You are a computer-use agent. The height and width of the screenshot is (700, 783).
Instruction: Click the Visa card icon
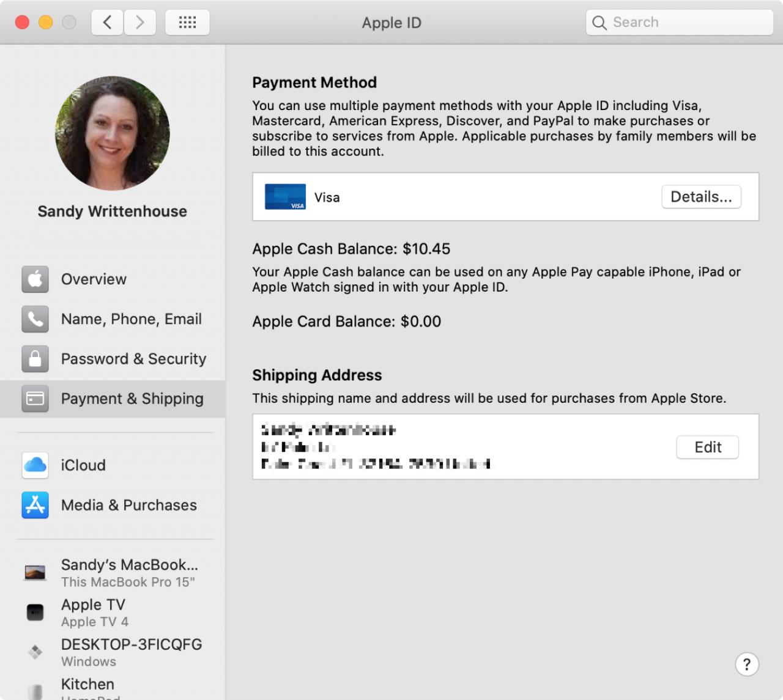tap(285, 197)
